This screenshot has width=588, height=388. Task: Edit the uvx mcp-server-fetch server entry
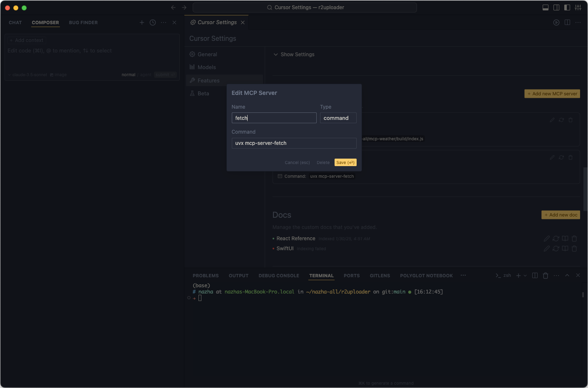coord(552,157)
